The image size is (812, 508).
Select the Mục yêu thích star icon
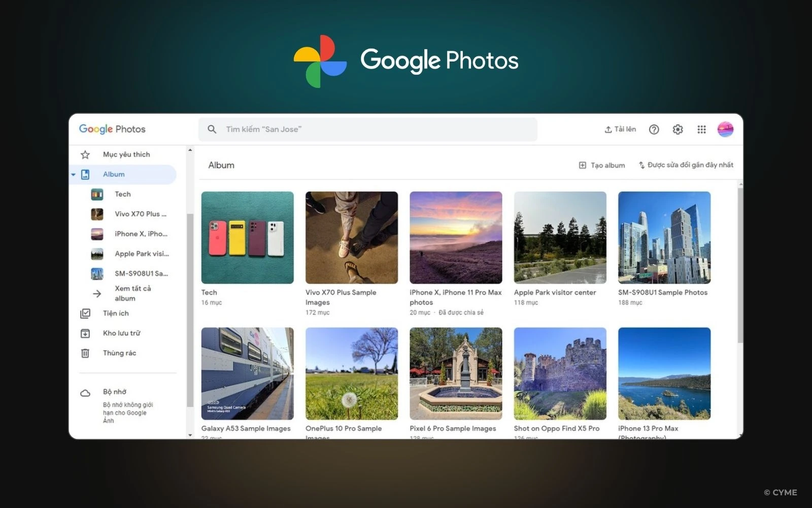85,154
